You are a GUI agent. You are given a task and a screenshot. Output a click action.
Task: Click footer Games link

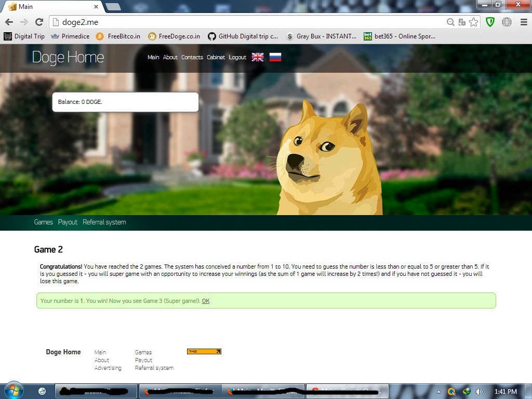[x=143, y=353]
